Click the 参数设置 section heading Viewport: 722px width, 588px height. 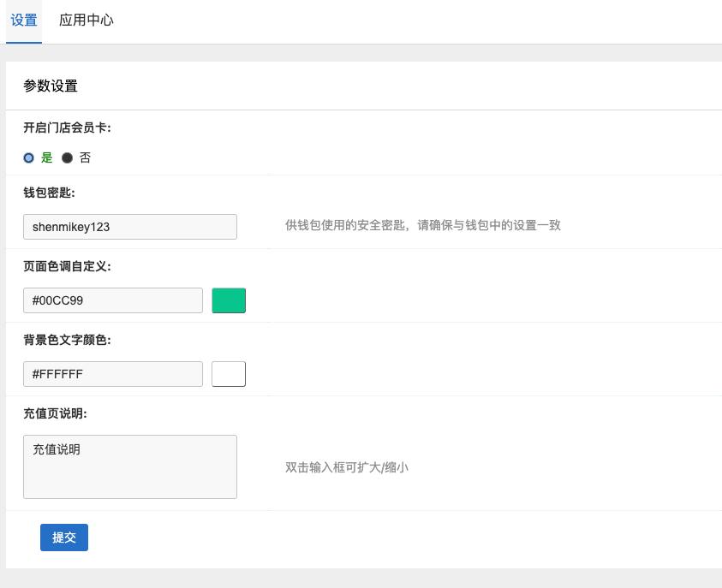pos(51,86)
